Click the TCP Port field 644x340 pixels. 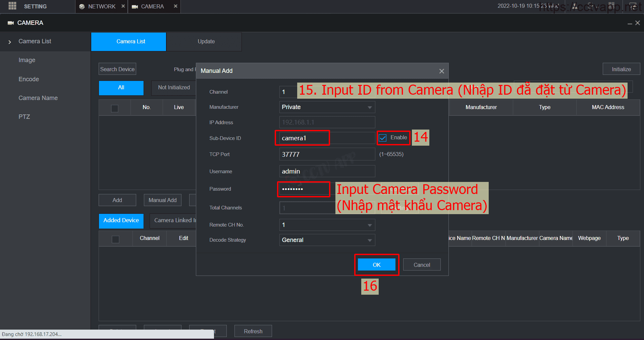click(327, 154)
